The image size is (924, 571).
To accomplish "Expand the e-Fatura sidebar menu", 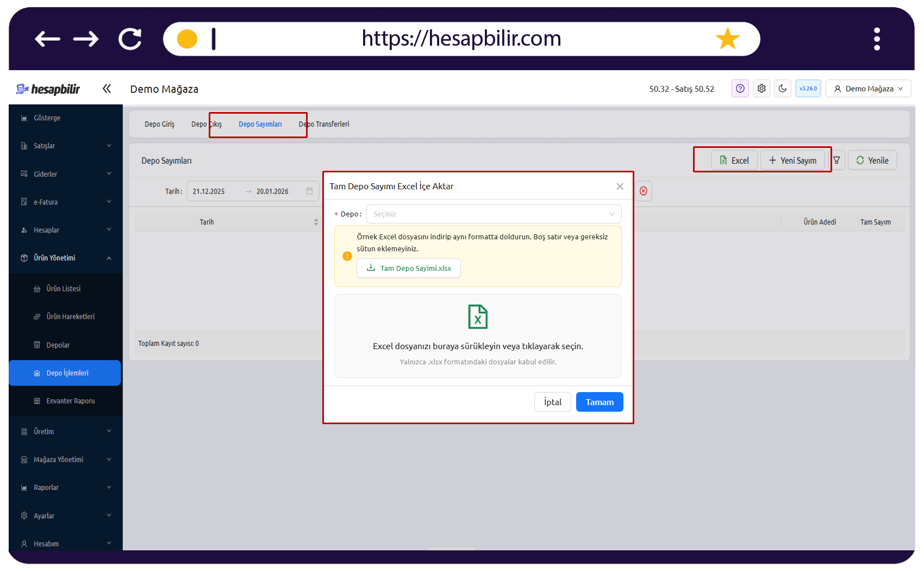I will coord(65,202).
